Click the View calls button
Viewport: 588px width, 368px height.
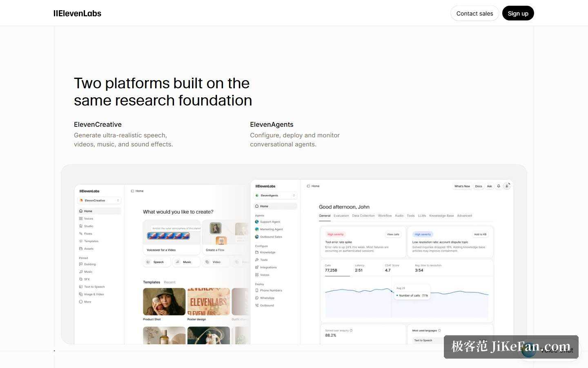click(x=393, y=234)
